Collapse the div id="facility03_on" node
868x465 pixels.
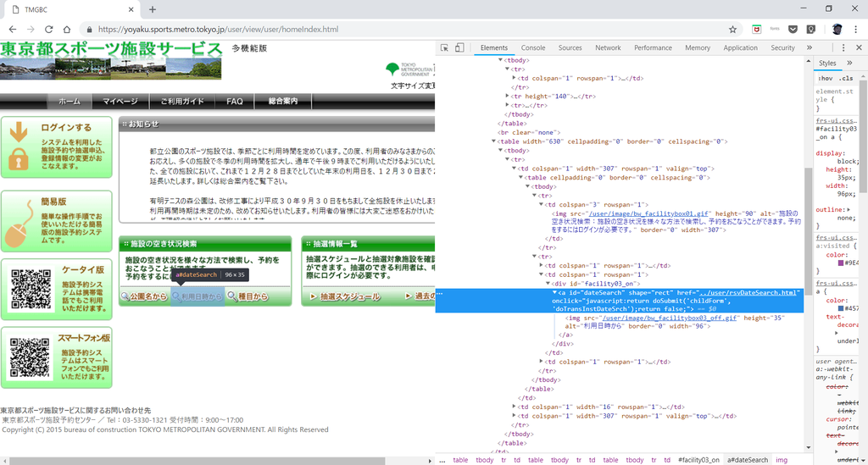pos(548,284)
